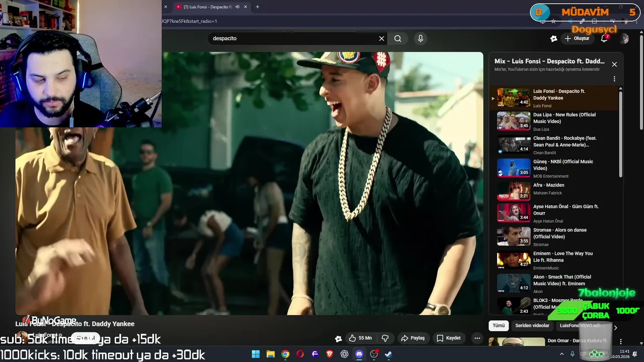
Task: Select the Seriden videolar chip
Action: pyautogui.click(x=532, y=325)
